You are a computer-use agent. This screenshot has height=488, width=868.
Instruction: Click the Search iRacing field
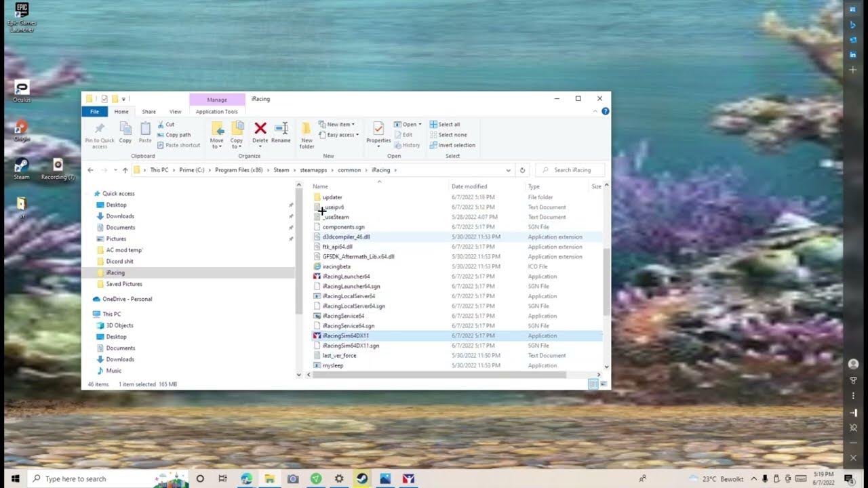(570, 170)
